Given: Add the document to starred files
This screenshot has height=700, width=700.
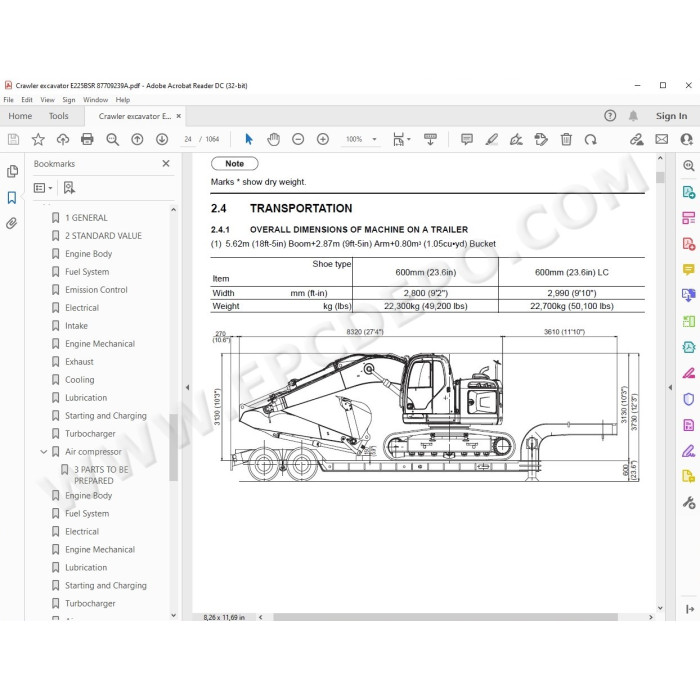Looking at the screenshot, I should tap(38, 139).
